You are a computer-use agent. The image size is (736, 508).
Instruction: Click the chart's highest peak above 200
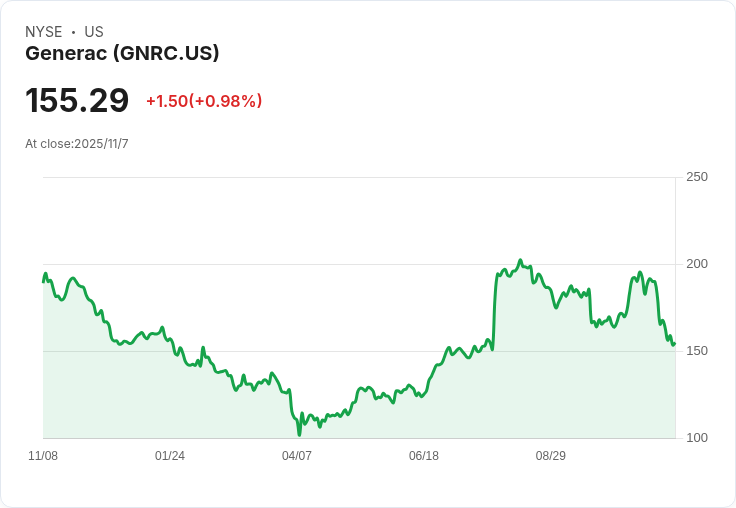point(520,261)
